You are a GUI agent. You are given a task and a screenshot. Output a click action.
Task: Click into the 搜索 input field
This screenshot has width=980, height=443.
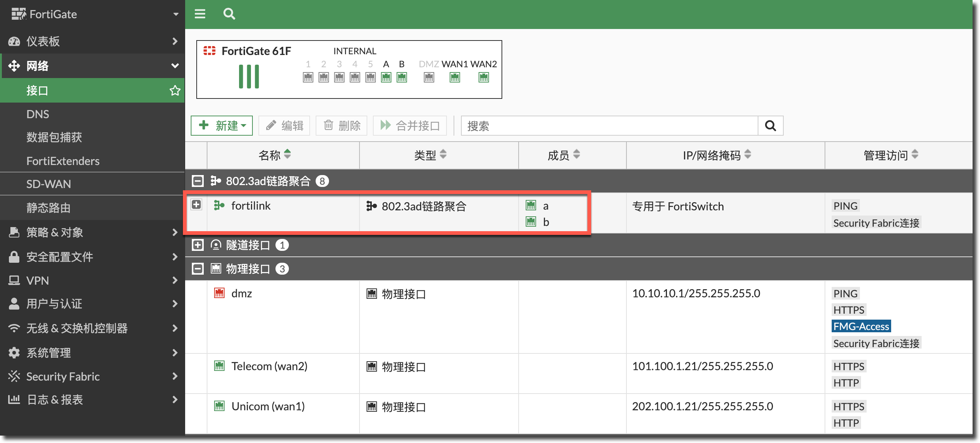tap(609, 126)
